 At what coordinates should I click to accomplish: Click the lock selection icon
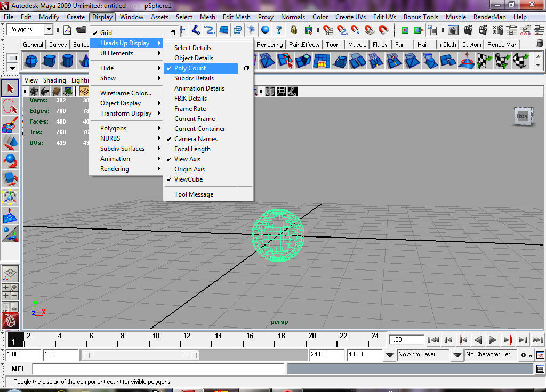[294, 30]
